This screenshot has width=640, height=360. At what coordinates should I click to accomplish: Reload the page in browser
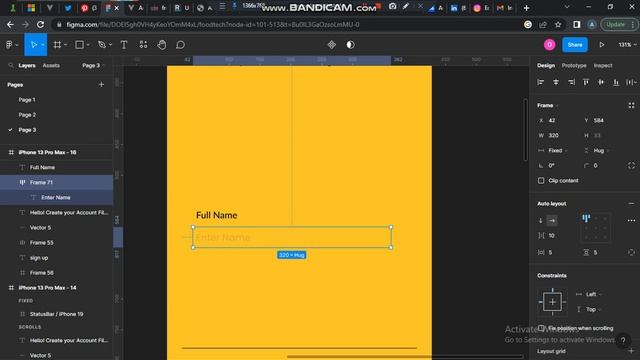[x=40, y=24]
